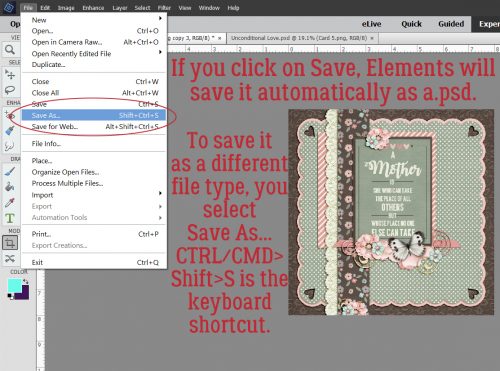Open the Select menu
500x371 pixels.
tap(142, 8)
